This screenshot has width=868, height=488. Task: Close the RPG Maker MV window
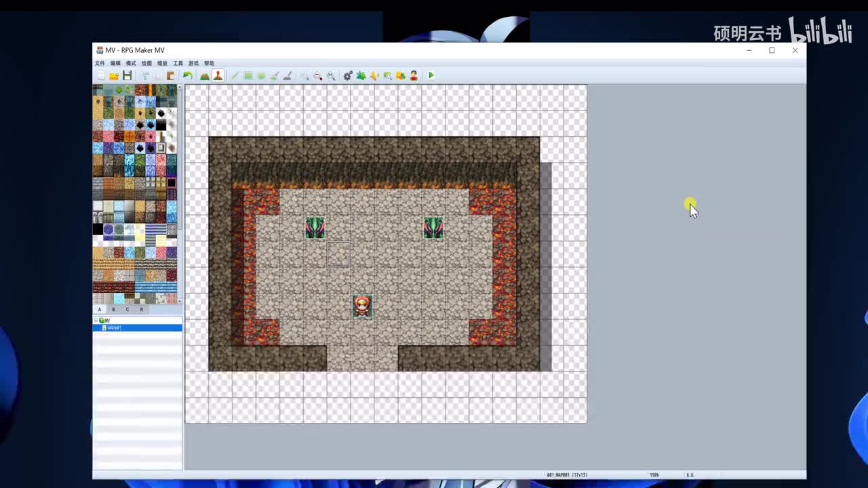[x=795, y=50]
